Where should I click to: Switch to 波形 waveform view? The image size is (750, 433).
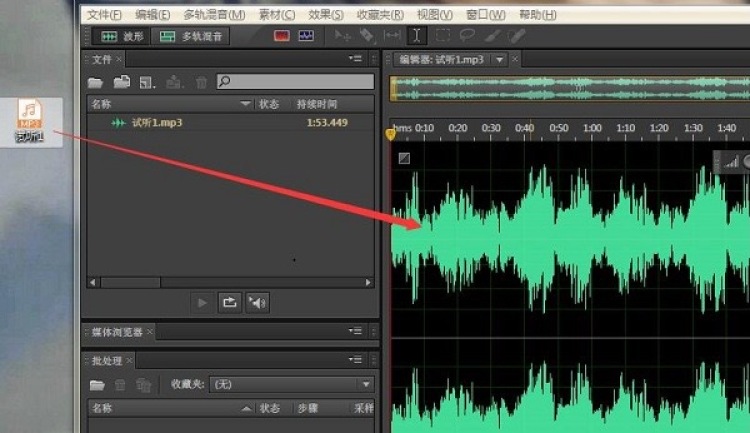pos(121,36)
